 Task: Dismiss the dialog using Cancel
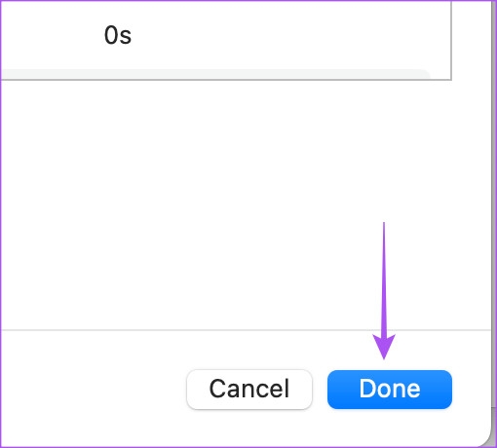click(249, 389)
